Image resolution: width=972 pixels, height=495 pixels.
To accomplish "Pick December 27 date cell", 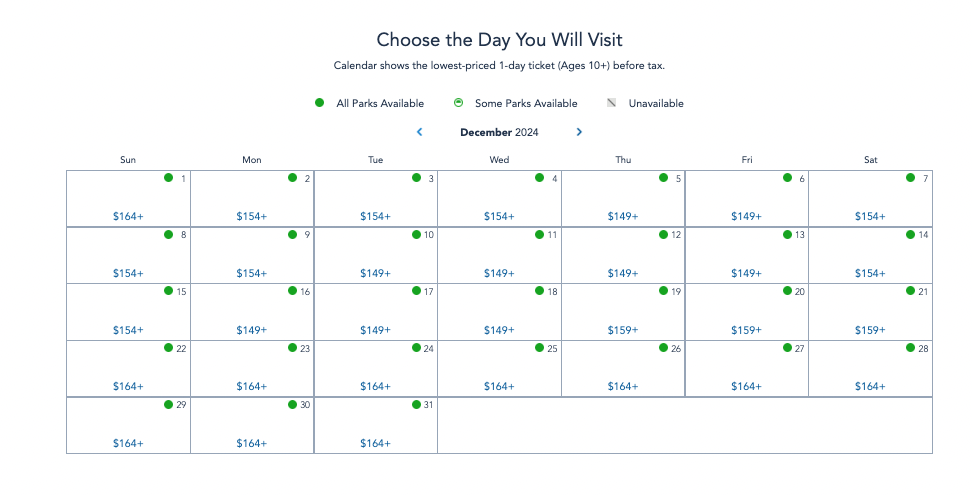I will click(746, 368).
